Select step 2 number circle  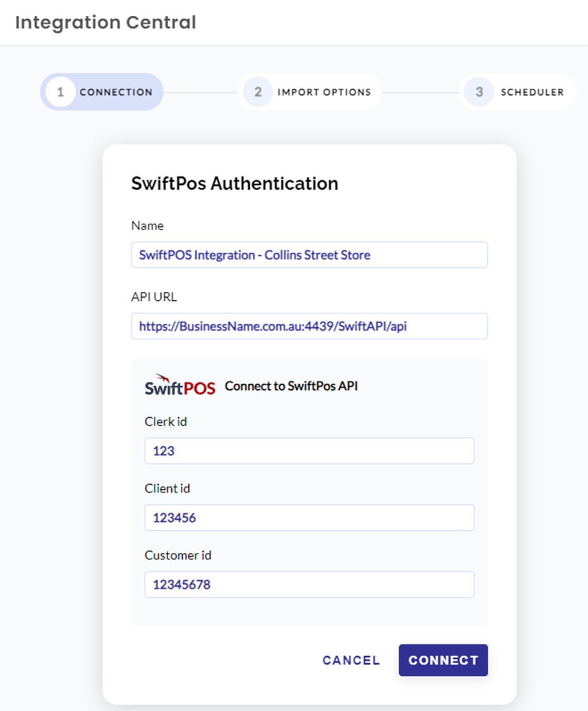pos(258,92)
